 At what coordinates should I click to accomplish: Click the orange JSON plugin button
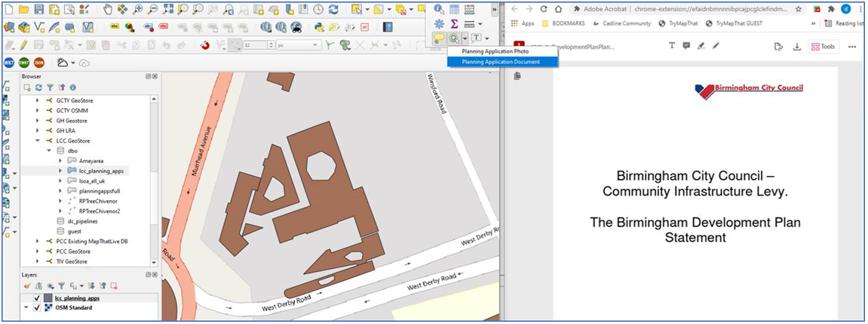[38, 63]
